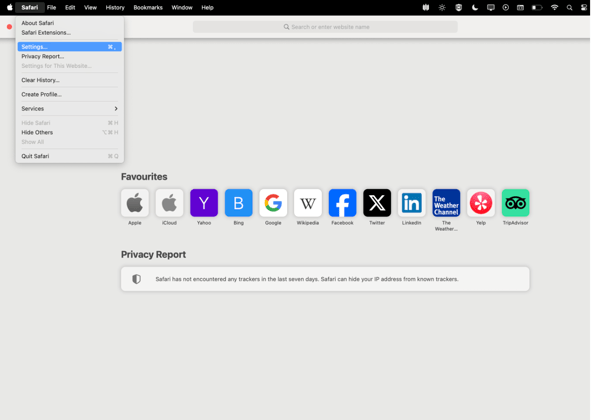Image resolution: width=591 pixels, height=420 pixels.
Task: Toggle the Do Not Disturb moon icon
Action: [475, 7]
